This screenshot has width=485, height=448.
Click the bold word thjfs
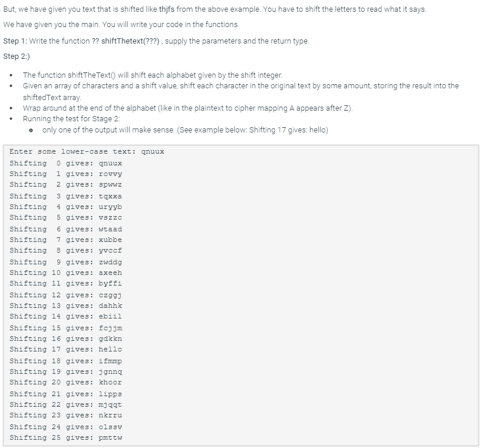(166, 9)
